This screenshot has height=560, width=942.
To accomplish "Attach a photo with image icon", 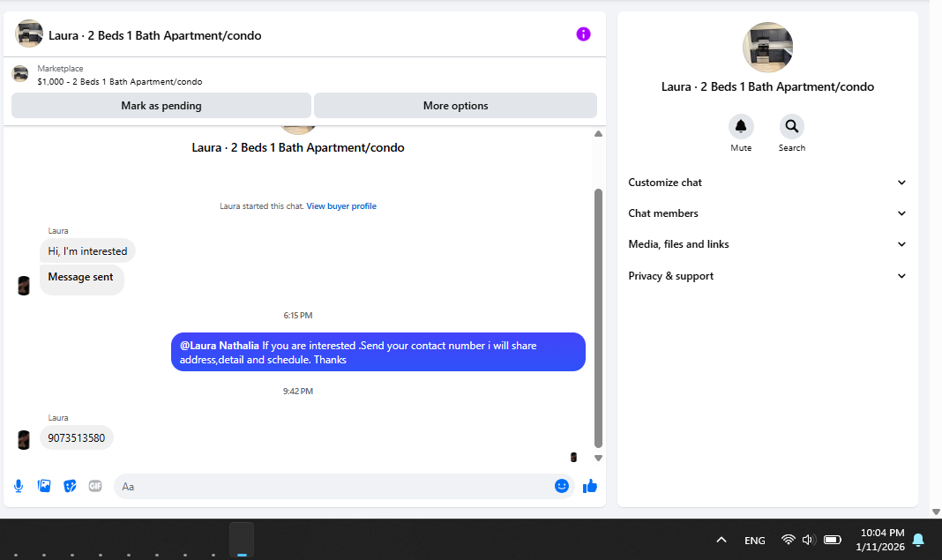I will pyautogui.click(x=44, y=486).
